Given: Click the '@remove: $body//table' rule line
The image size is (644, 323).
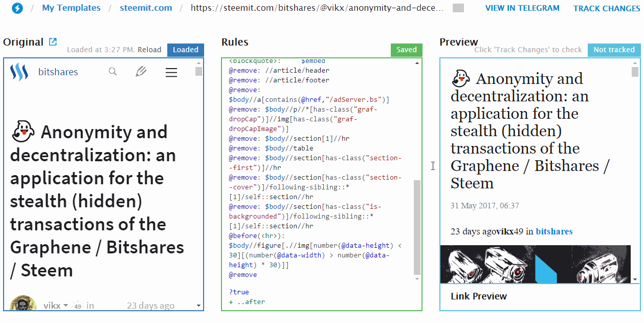Looking at the screenshot, I should [271, 148].
